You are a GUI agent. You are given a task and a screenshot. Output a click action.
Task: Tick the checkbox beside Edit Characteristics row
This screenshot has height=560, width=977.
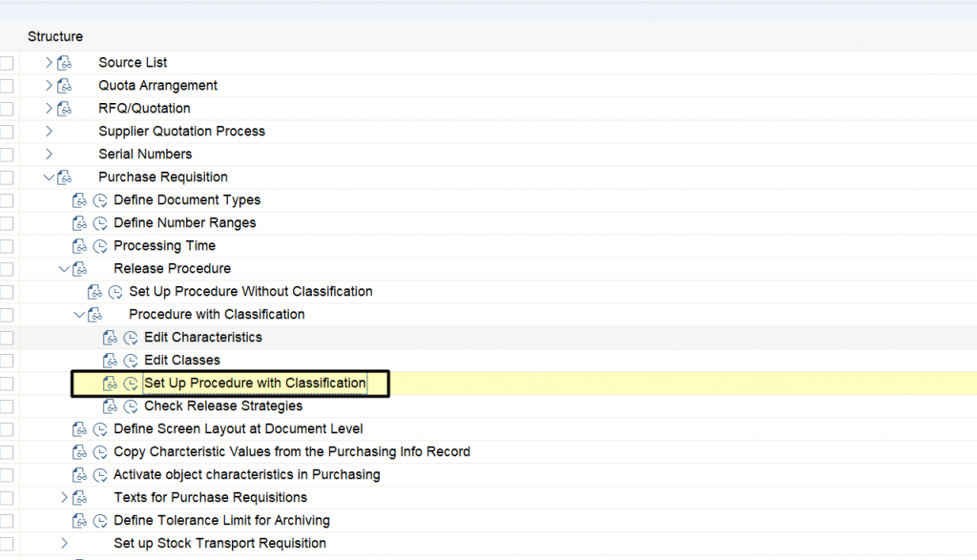tap(7, 338)
